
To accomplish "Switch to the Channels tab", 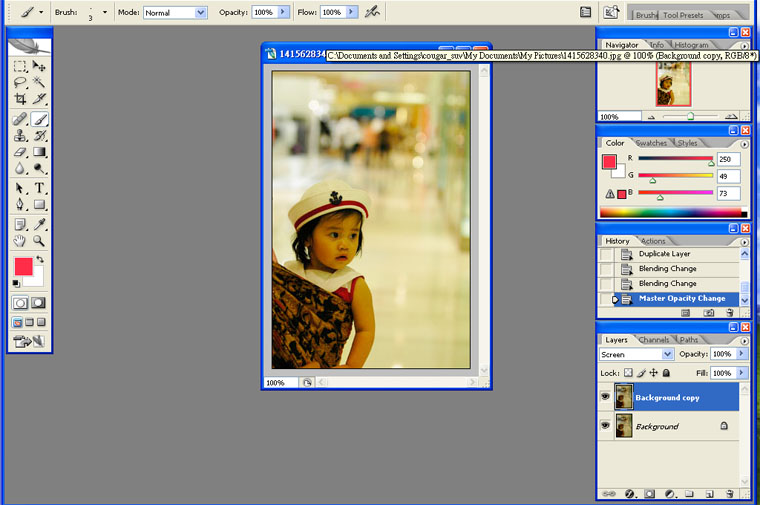I will click(653, 340).
